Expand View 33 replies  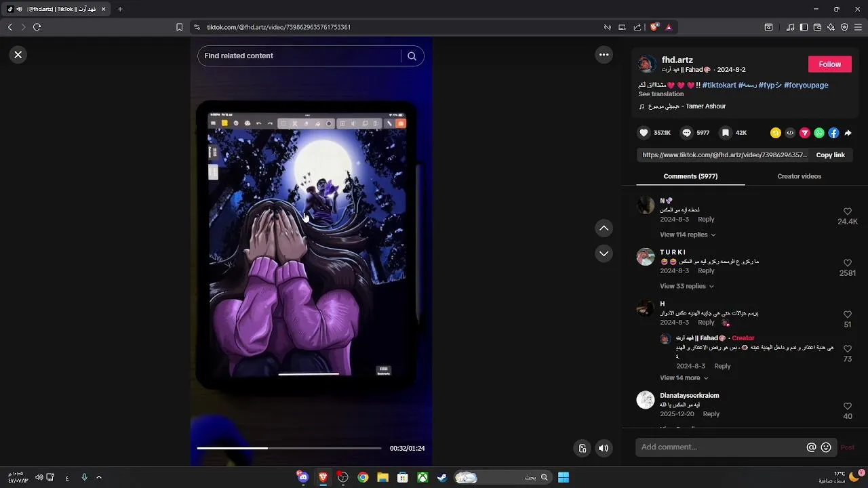686,286
